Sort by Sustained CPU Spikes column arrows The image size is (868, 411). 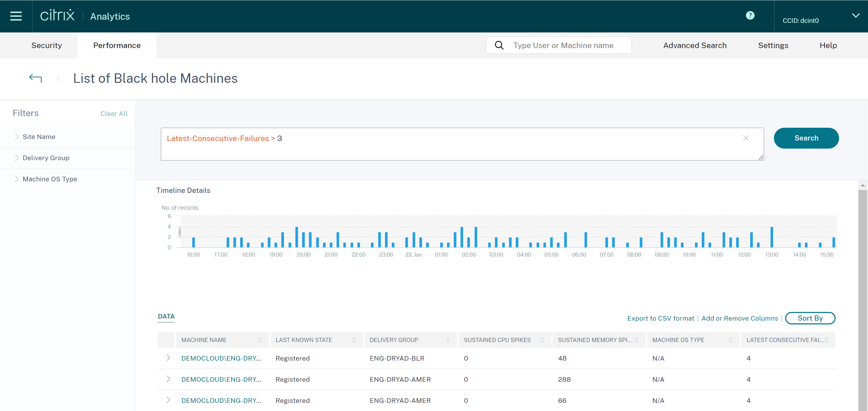coord(542,340)
